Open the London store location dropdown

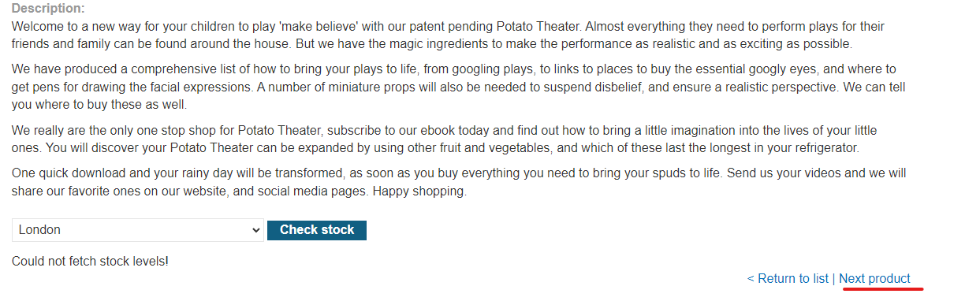138,230
